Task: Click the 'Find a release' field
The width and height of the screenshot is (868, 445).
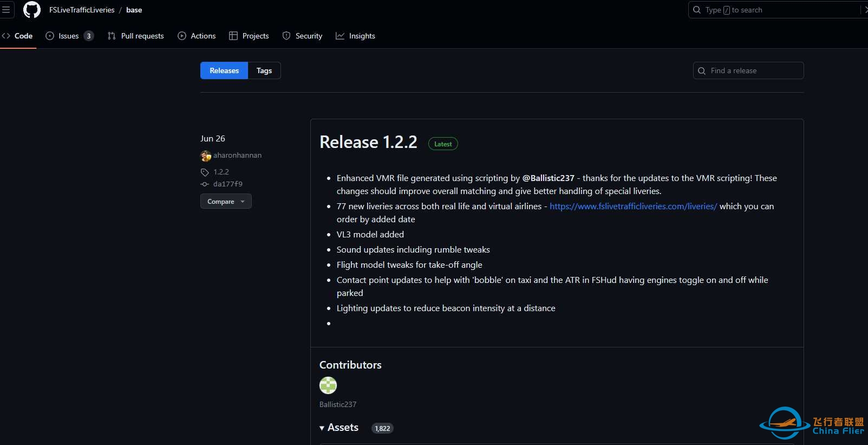Action: (748, 70)
